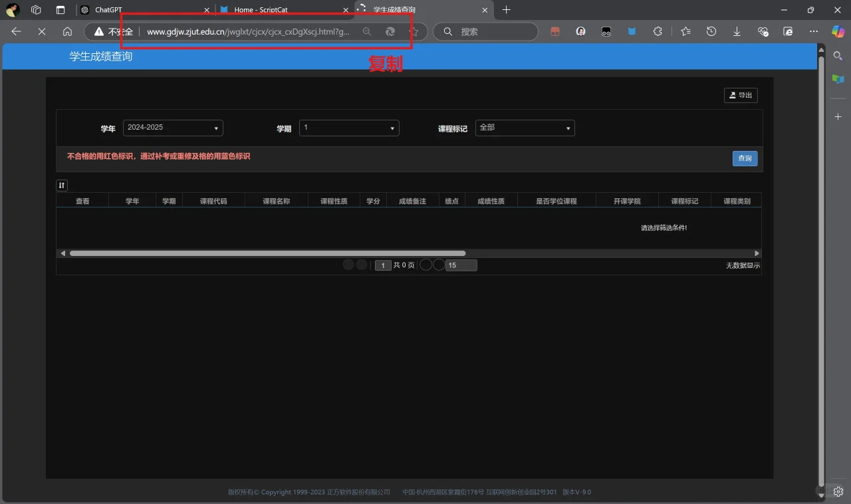
Task: Click the 课程类别 column header
Action: click(737, 201)
